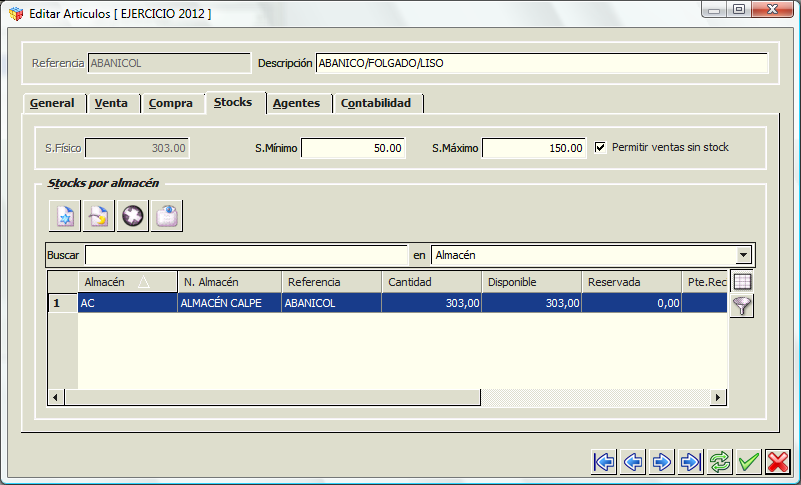Click the Reservada 0,00 cell
The image size is (801, 485).
coord(631,303)
